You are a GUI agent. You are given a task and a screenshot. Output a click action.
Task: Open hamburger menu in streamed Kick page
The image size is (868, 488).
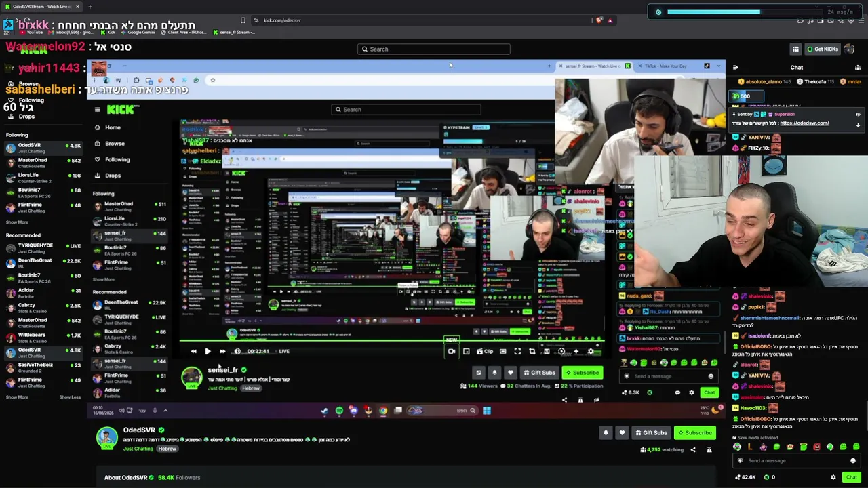(97, 109)
